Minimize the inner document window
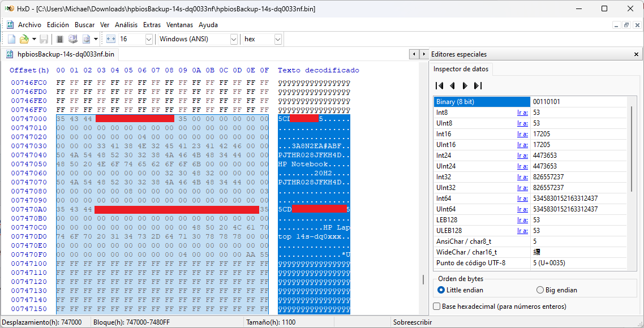 click(617, 25)
